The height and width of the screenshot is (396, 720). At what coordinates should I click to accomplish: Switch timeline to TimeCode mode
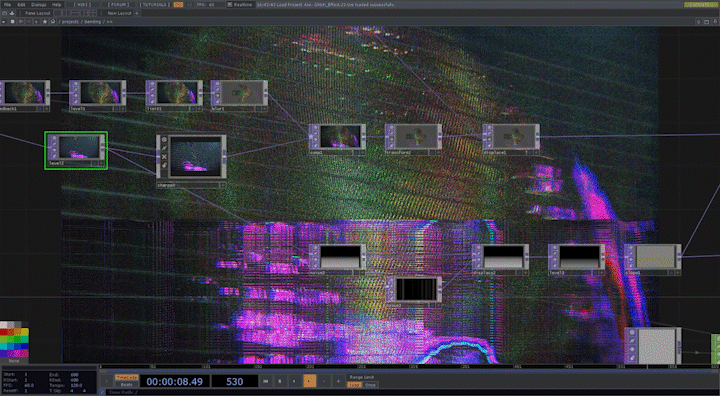[x=126, y=378]
